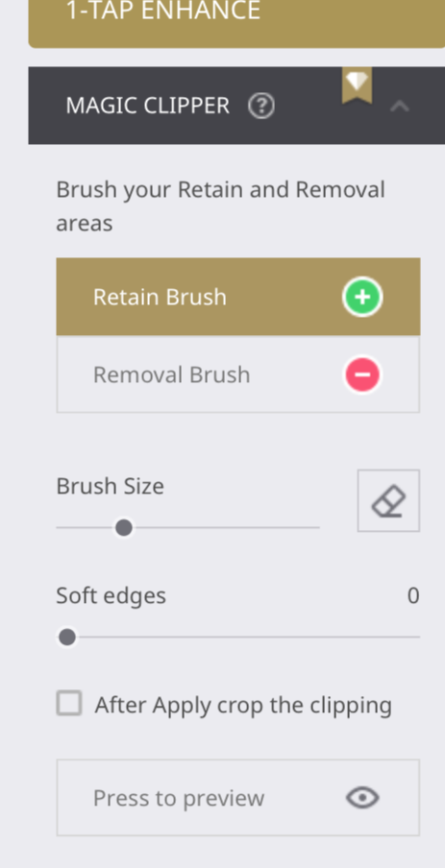Open the 1-Tap Enhance section
This screenshot has height=868, width=445.
pyautogui.click(x=236, y=16)
